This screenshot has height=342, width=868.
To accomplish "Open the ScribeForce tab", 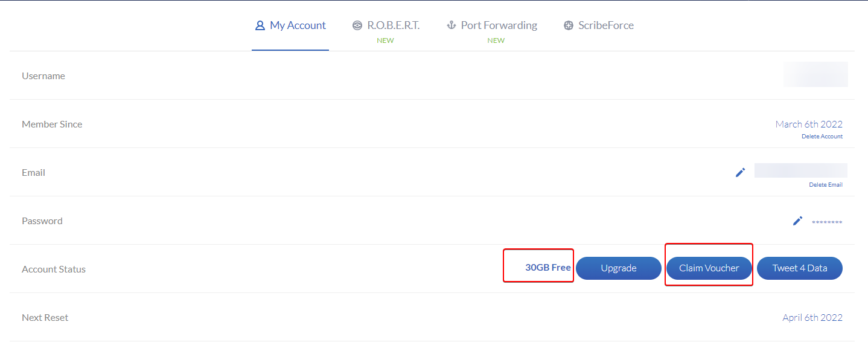I will [x=605, y=25].
